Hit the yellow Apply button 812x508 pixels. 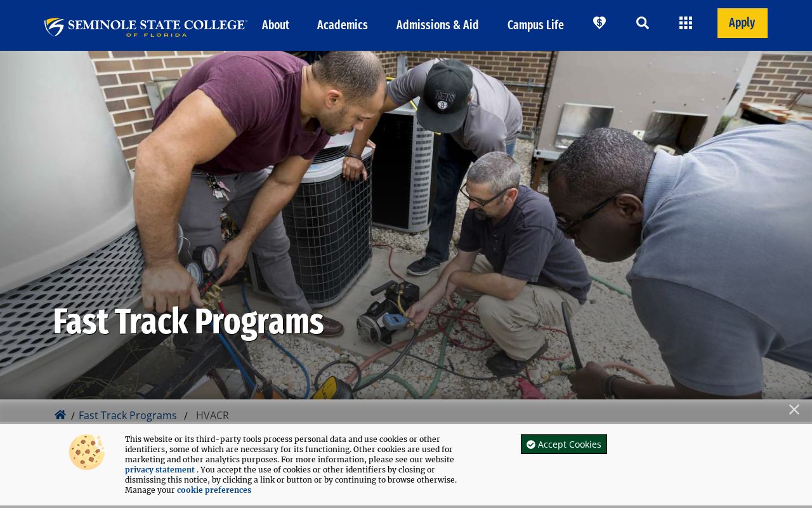742,23
